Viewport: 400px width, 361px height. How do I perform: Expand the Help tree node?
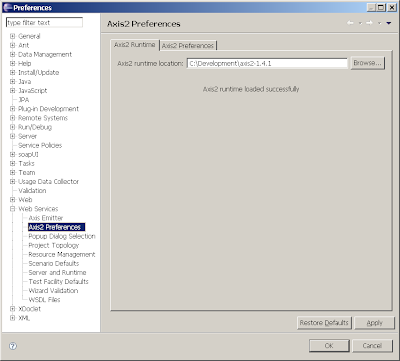[x=12, y=63]
